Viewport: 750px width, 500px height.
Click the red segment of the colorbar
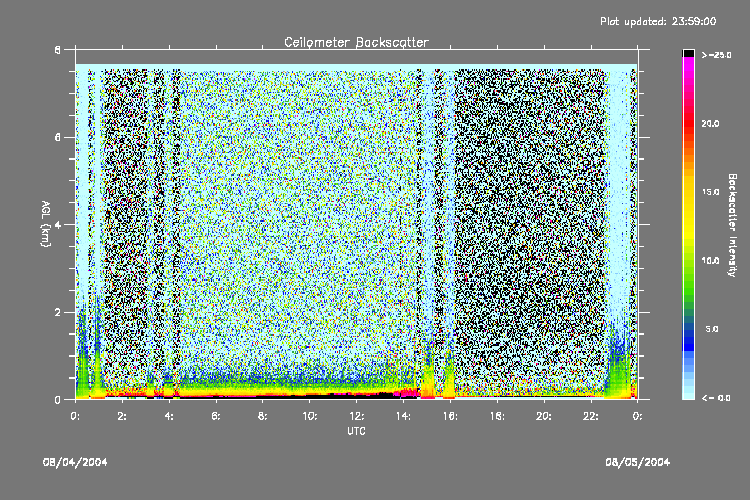tap(688, 122)
